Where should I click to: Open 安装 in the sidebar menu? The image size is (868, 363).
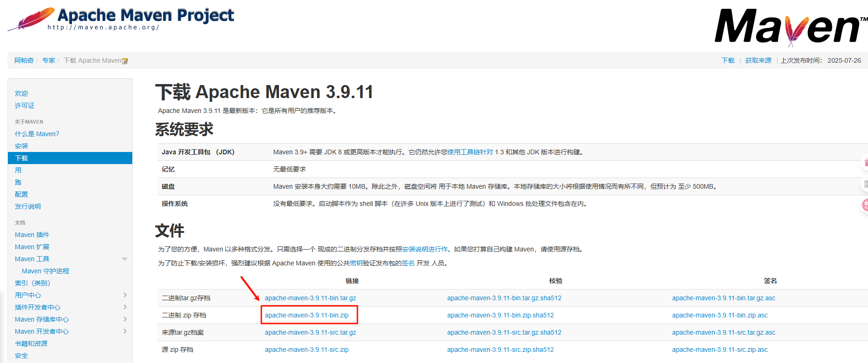pos(21,146)
